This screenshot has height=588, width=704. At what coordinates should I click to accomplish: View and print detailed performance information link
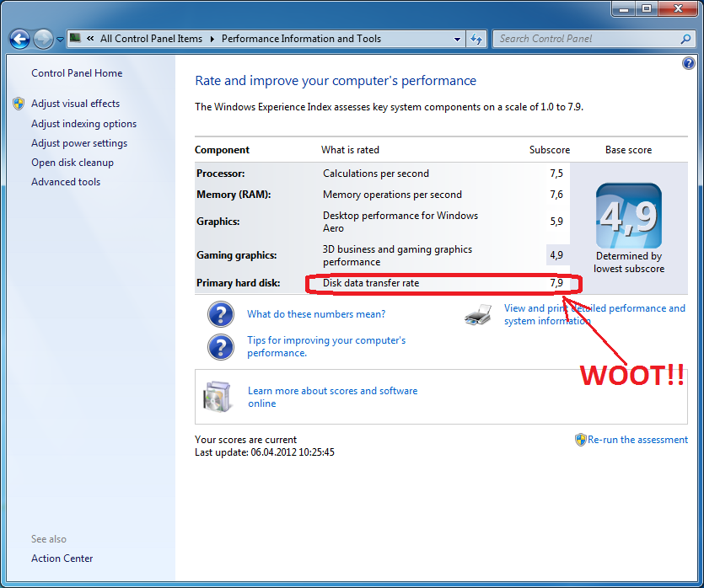click(594, 314)
